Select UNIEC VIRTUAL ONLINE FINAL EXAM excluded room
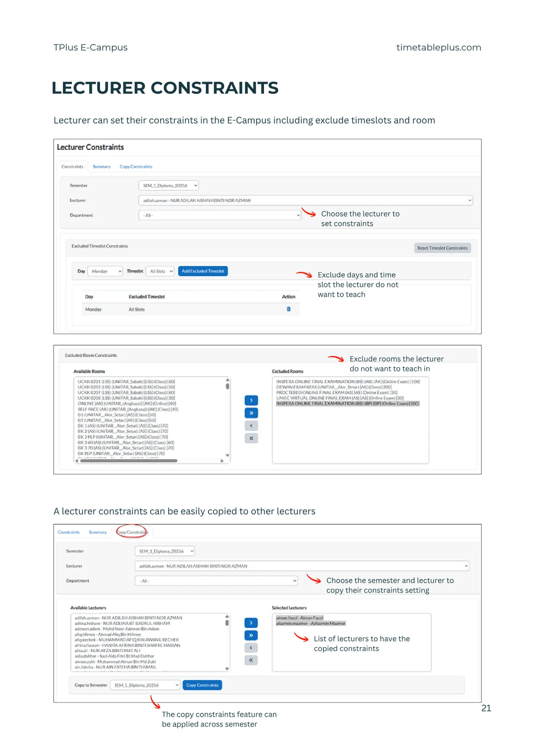The image size is (535, 756). click(x=340, y=398)
